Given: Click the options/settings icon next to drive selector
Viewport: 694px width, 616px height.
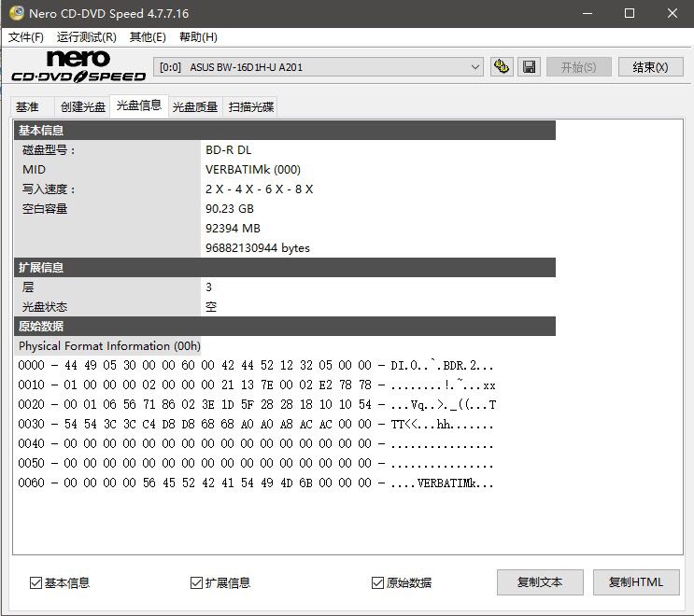Looking at the screenshot, I should coord(502,67).
